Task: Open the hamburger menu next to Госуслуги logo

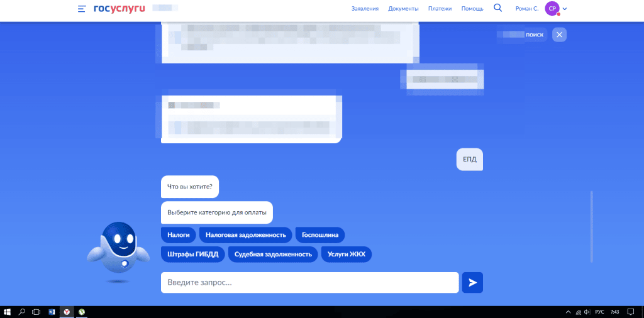Action: pyautogui.click(x=82, y=9)
